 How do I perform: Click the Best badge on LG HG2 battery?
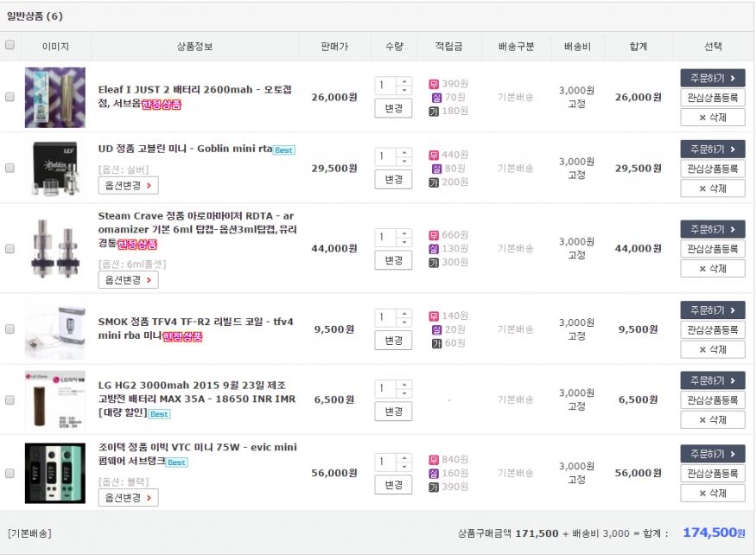159,414
